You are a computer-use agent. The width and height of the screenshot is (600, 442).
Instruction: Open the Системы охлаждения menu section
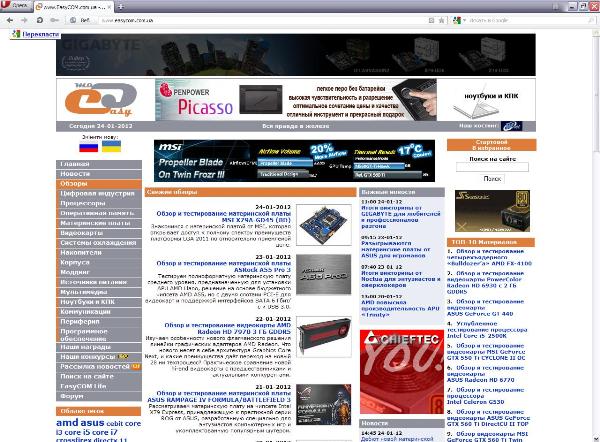coord(99,243)
